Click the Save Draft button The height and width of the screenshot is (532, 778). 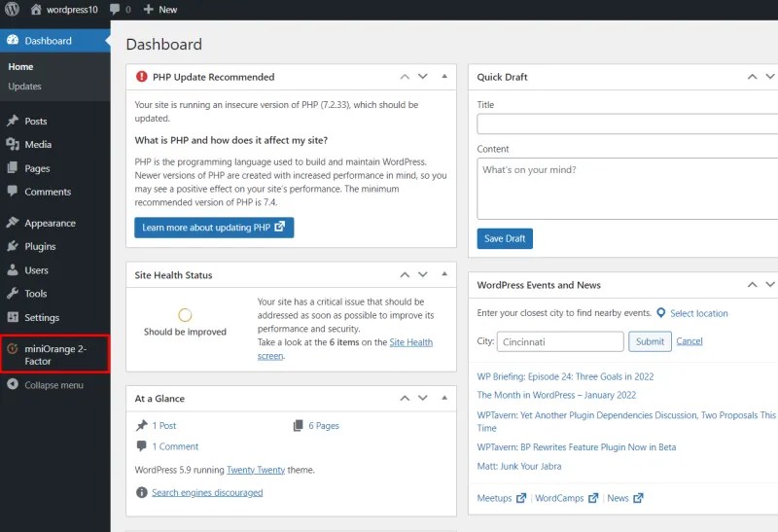505,238
